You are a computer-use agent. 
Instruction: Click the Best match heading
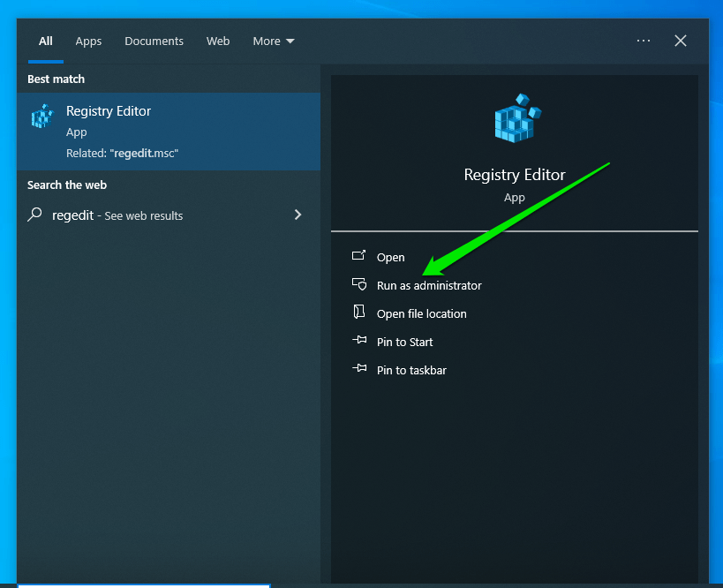(56, 79)
